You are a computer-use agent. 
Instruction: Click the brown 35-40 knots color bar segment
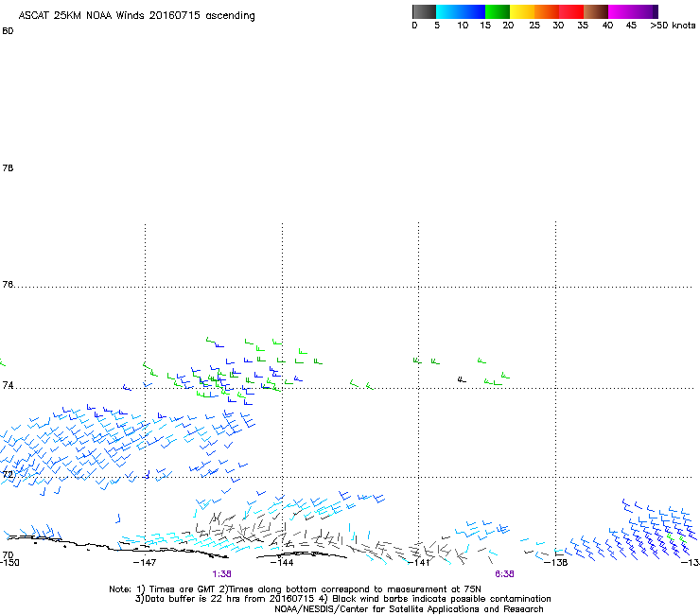click(596, 11)
